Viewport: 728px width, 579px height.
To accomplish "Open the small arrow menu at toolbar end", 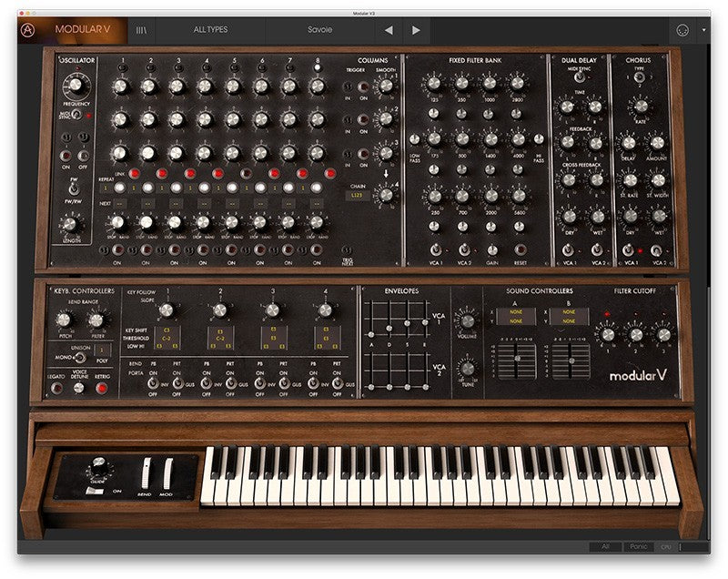I will pyautogui.click(x=703, y=30).
